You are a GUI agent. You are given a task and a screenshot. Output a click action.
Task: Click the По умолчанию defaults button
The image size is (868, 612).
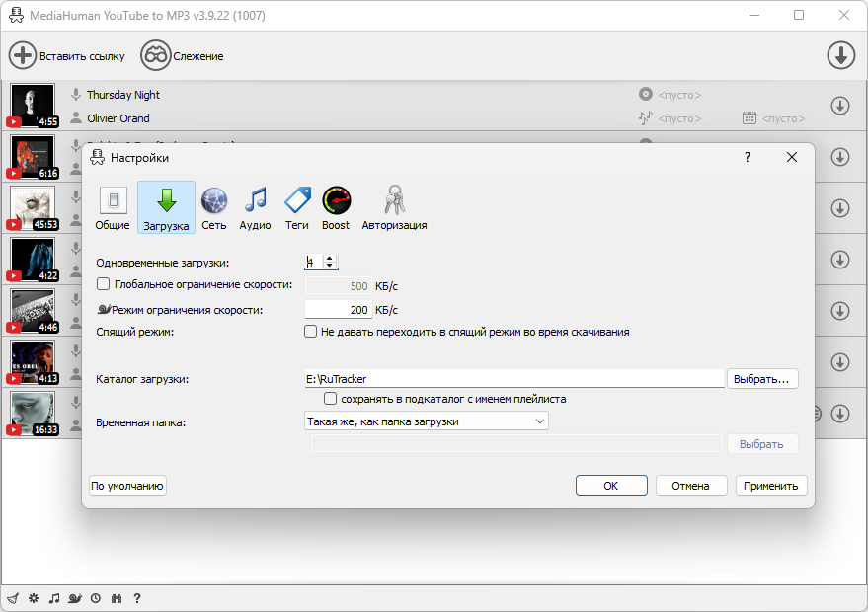click(x=127, y=486)
